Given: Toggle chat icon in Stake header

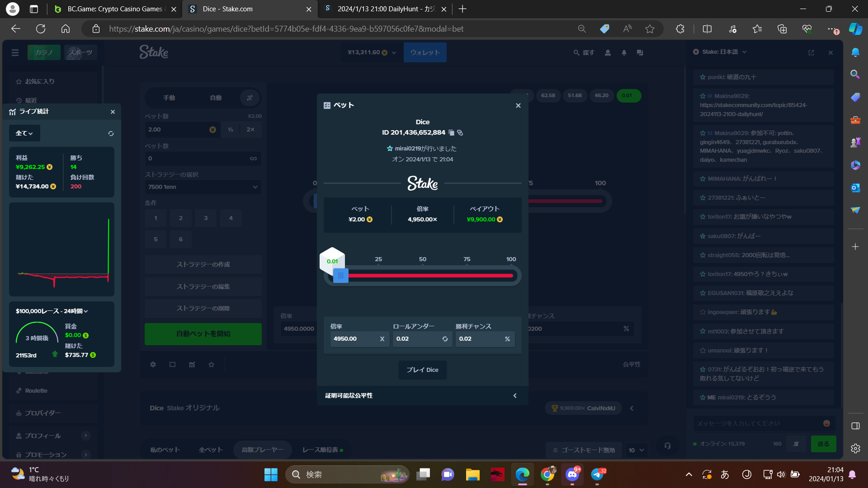Looking at the screenshot, I should (x=640, y=52).
